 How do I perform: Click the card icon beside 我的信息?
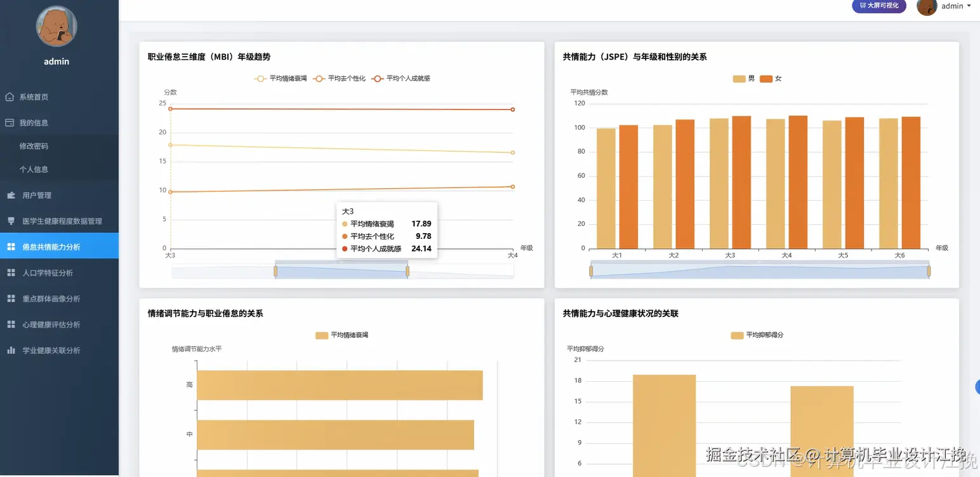pos(10,123)
